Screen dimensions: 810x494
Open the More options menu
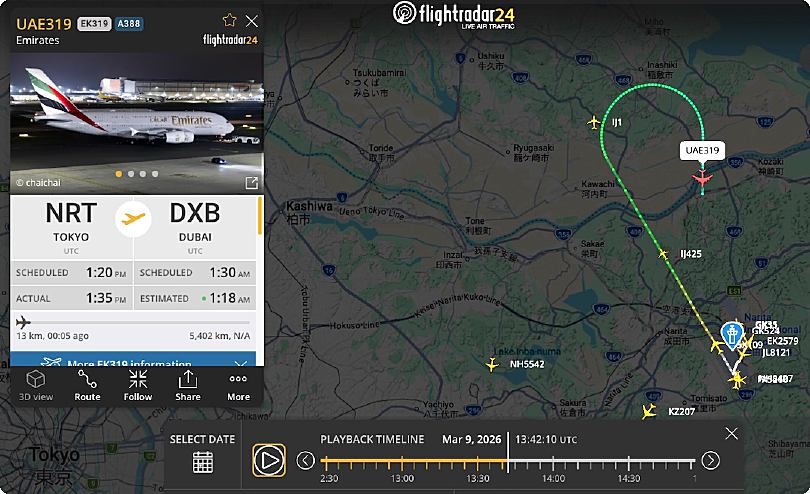(x=238, y=385)
